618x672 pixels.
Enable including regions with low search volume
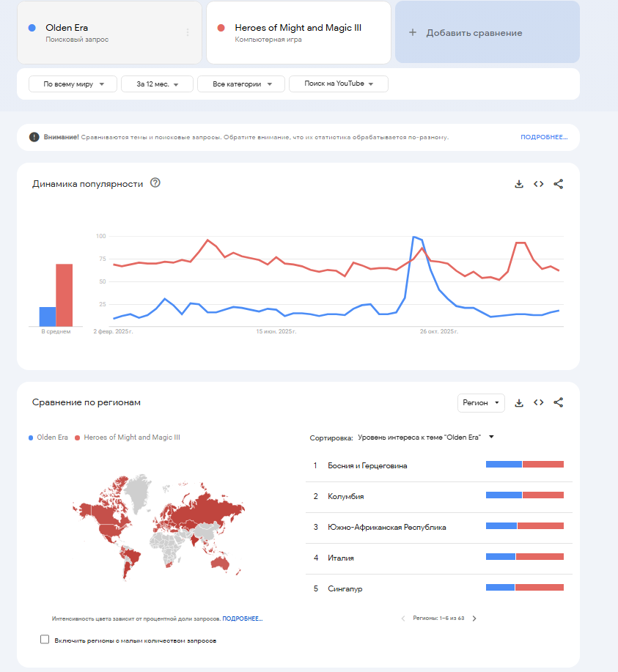pyautogui.click(x=45, y=640)
